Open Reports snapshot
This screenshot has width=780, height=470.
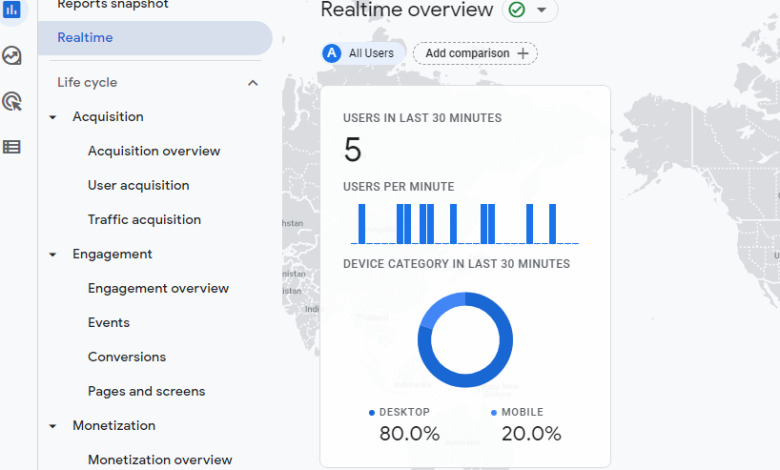pyautogui.click(x=113, y=4)
